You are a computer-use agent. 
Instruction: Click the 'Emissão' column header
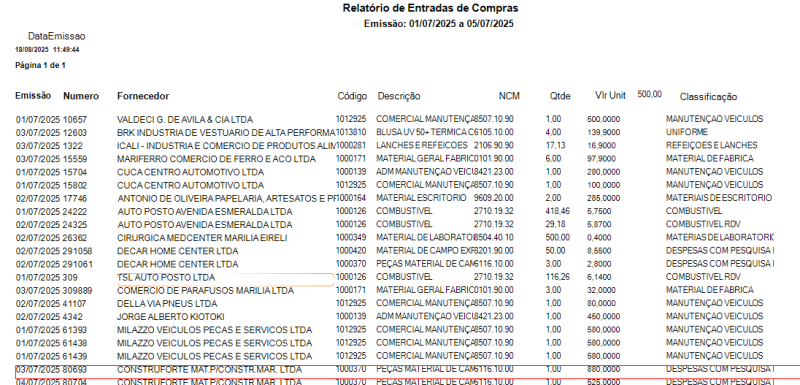tap(33, 95)
